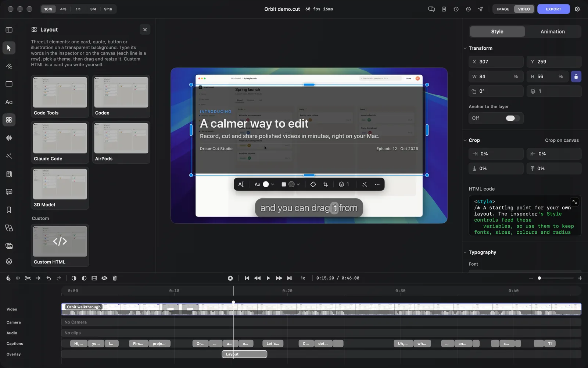Click the paper plane share icon
Screen dimensions: 588x368
tap(480, 9)
